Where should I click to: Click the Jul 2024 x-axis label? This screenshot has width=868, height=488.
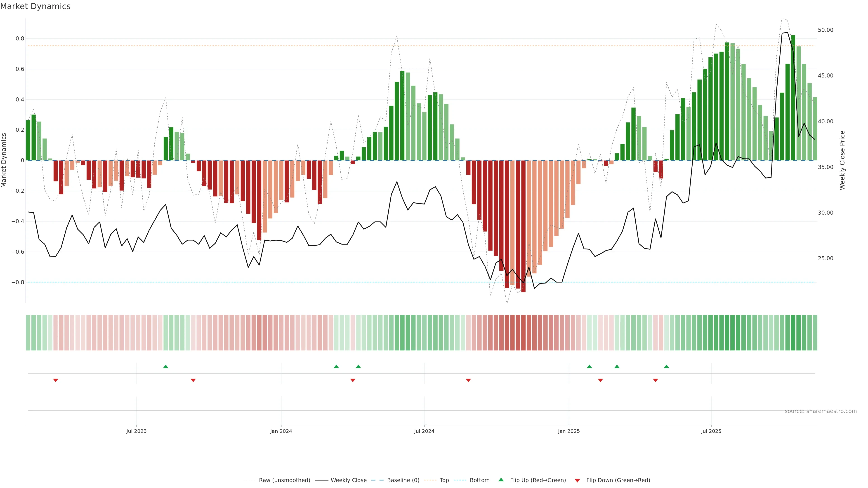pos(424,431)
